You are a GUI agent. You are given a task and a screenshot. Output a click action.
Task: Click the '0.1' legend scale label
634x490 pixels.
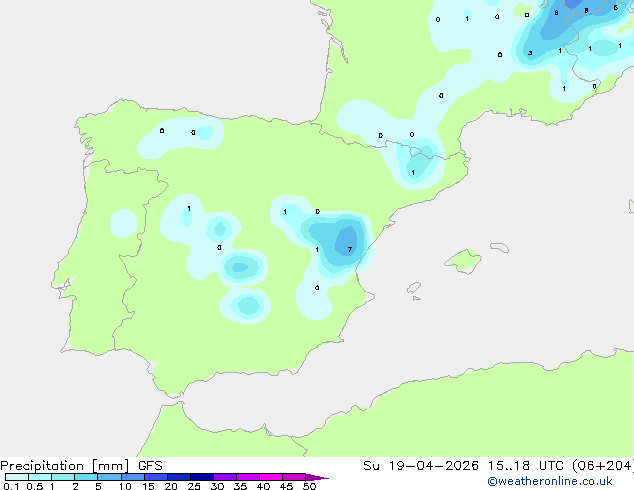click(x=11, y=486)
